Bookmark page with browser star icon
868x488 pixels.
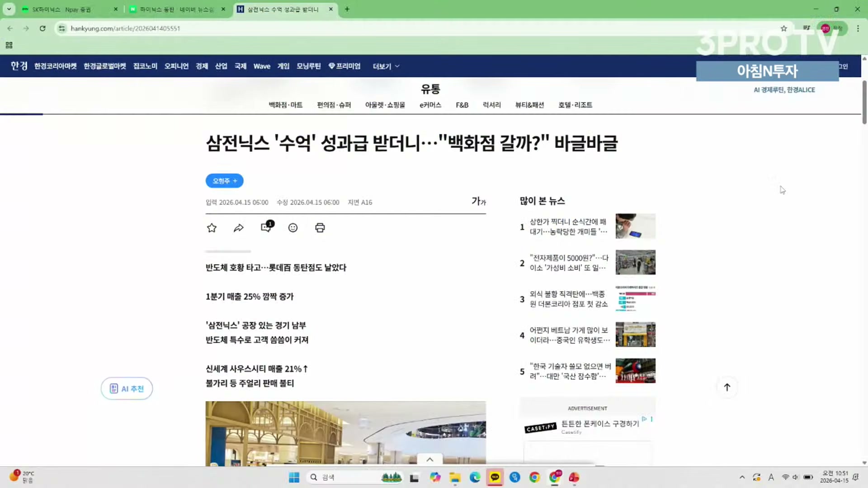783,28
